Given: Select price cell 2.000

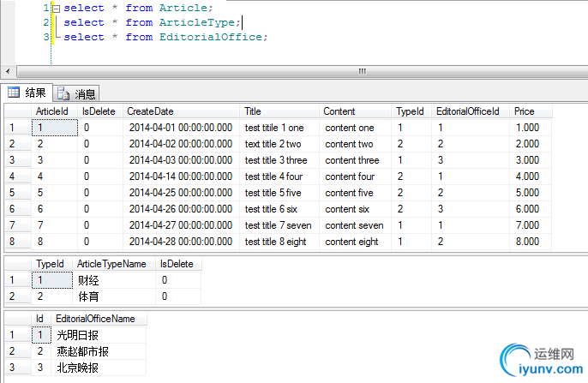Looking at the screenshot, I should 531,144.
